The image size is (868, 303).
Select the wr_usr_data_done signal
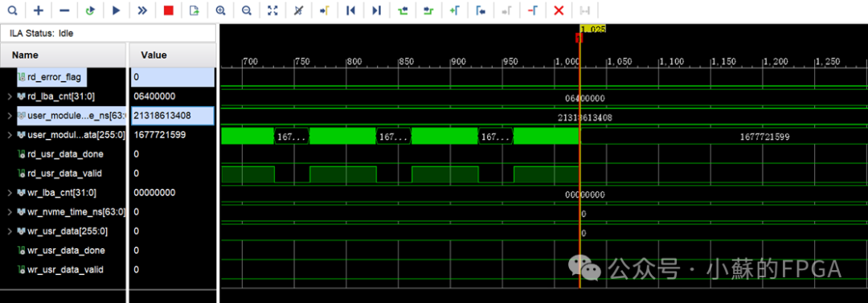point(61,251)
